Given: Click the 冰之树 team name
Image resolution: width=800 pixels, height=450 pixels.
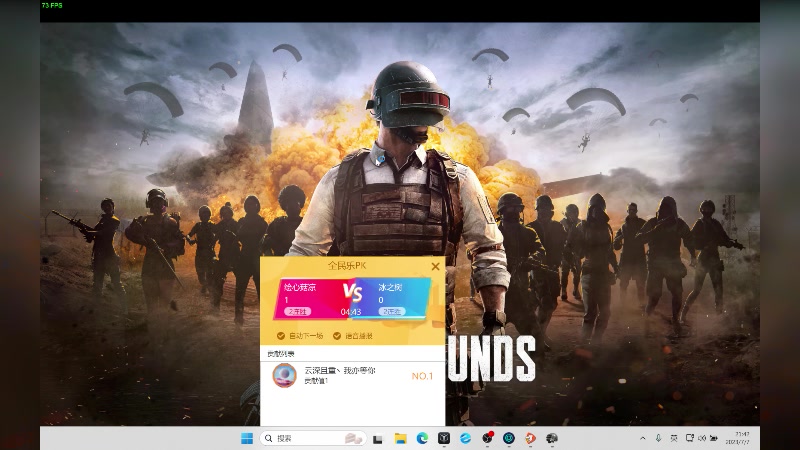Looking at the screenshot, I should pos(390,287).
